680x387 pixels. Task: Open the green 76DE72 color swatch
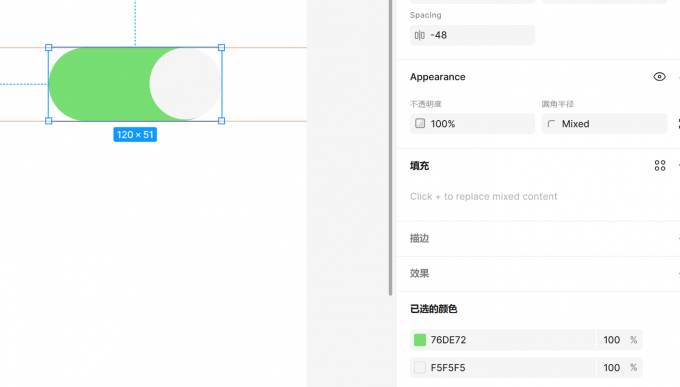(420, 340)
